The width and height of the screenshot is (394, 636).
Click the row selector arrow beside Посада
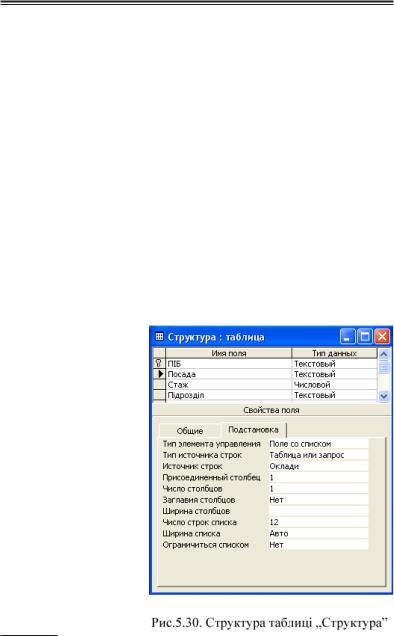[159, 374]
